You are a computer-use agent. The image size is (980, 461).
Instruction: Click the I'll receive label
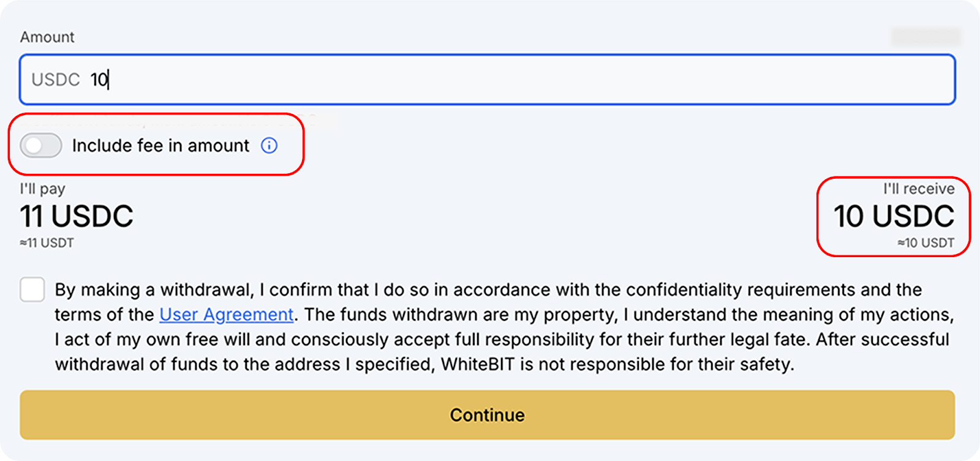click(919, 189)
